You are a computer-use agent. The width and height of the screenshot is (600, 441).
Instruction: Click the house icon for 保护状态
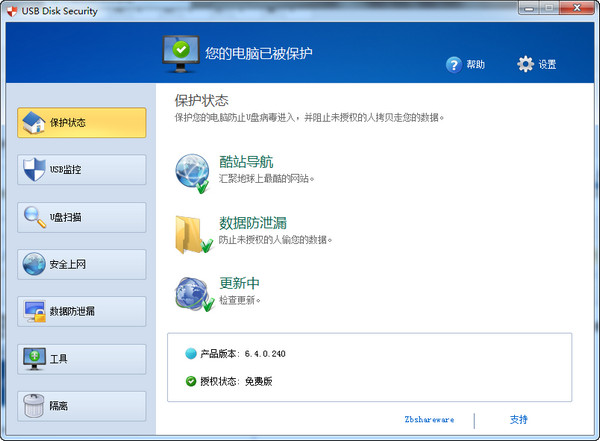(x=34, y=122)
